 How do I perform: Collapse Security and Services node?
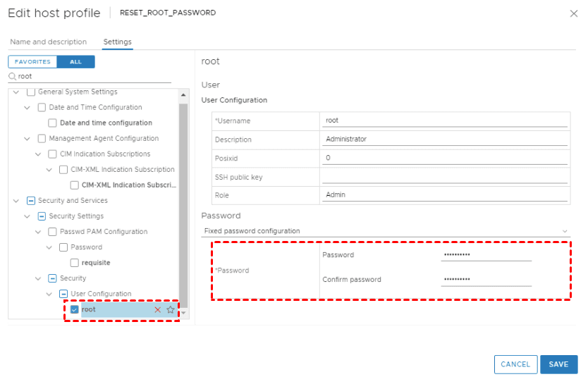16,202
